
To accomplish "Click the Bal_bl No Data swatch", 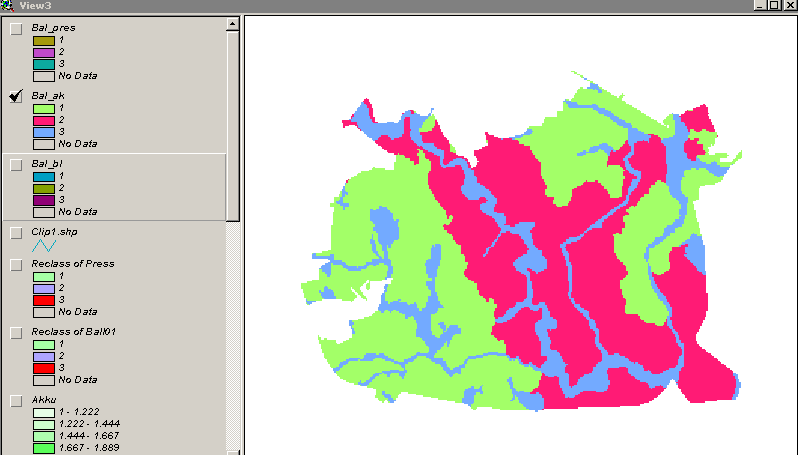I will (44, 212).
